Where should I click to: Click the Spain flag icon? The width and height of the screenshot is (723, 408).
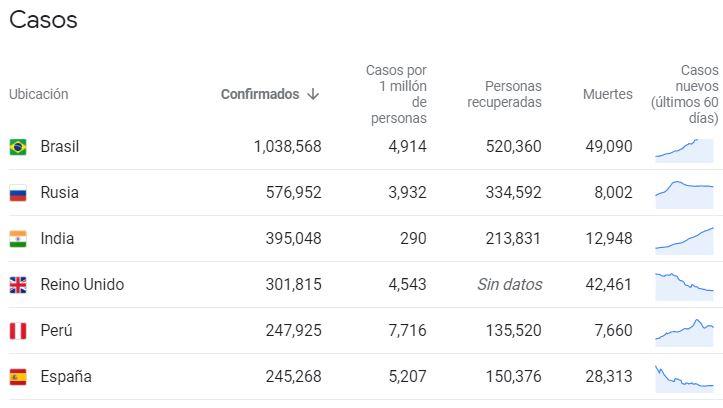tap(18, 377)
